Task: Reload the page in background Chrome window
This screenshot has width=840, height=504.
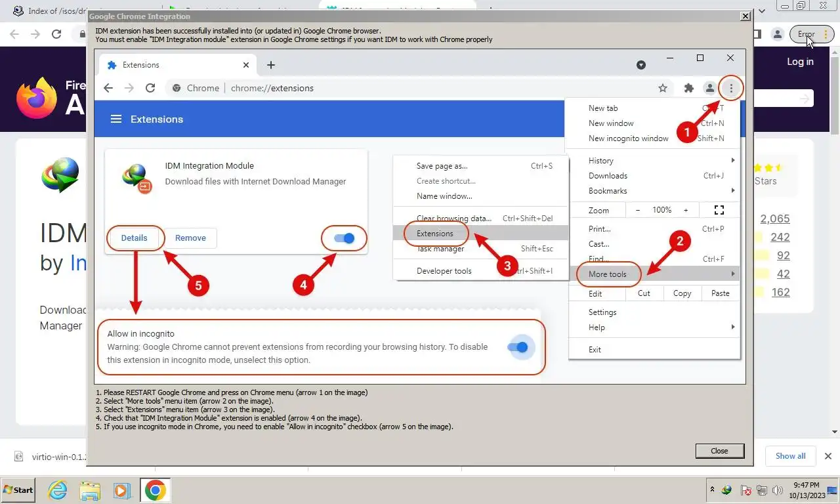Action: (56, 34)
